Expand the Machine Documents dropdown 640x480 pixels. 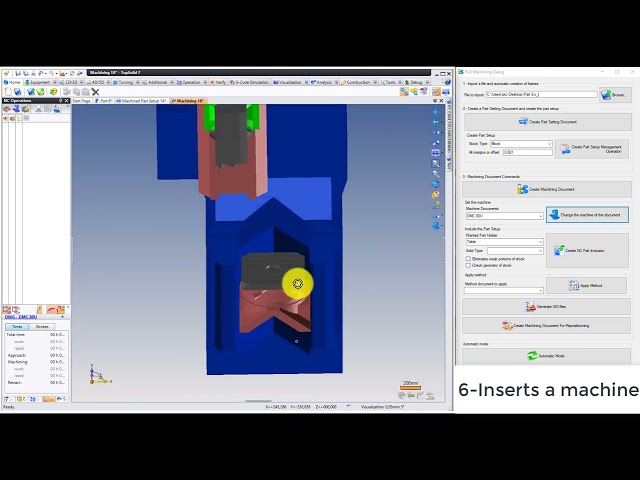pos(504,216)
